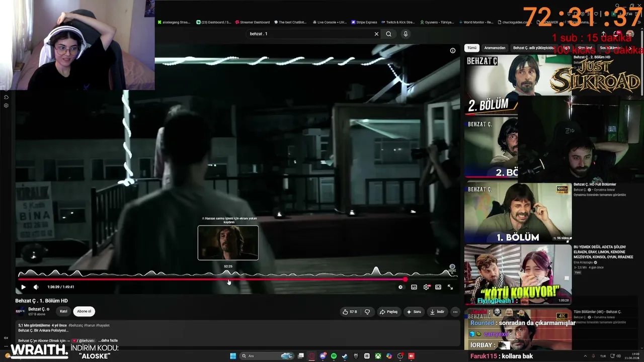This screenshot has height=362, width=644.
Task: Start voice search with microphone
Action: [406, 34]
